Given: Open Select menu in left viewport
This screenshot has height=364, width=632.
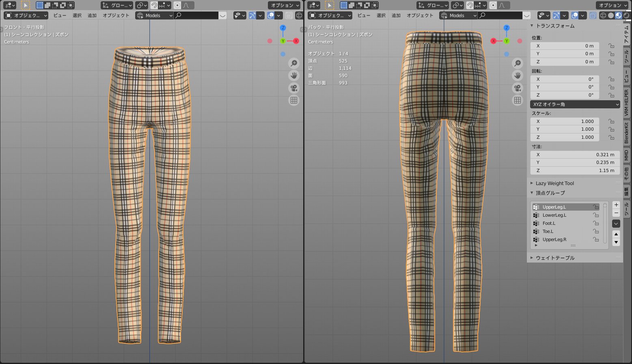Looking at the screenshot, I should pos(77,15).
